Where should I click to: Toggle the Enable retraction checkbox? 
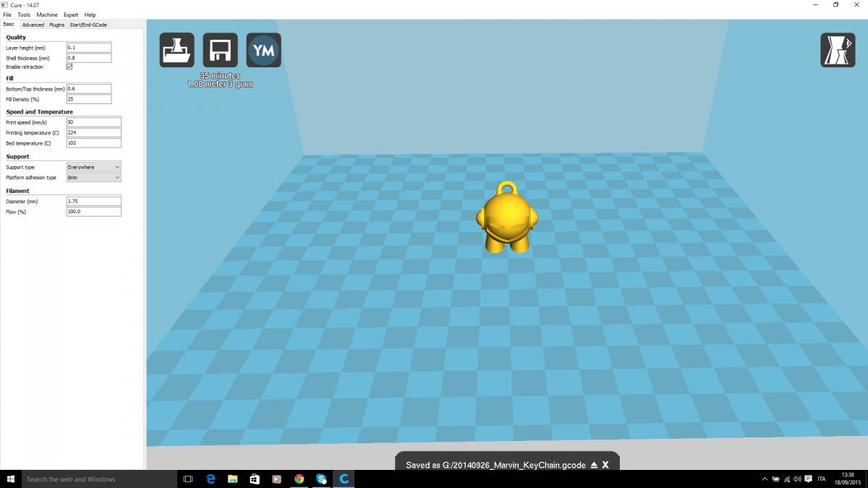point(69,67)
